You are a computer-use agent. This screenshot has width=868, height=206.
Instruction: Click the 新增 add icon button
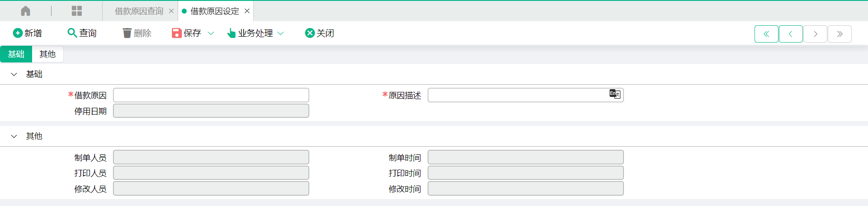coord(28,33)
